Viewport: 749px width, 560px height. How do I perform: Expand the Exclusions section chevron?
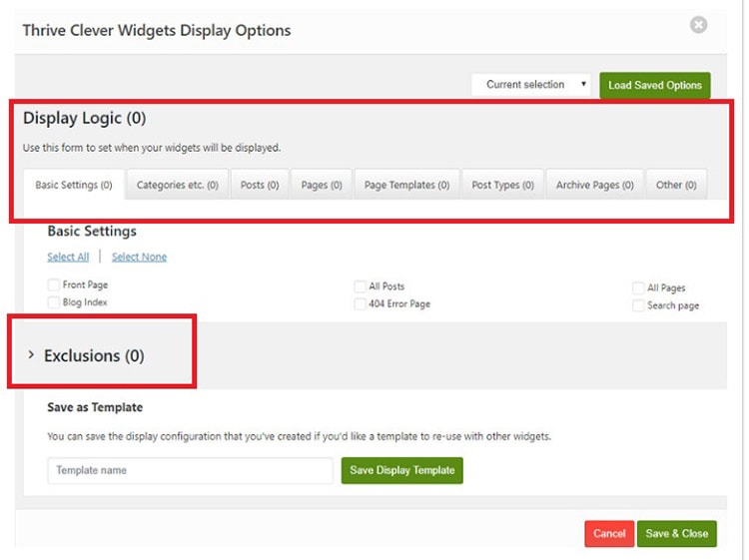pos(31,355)
